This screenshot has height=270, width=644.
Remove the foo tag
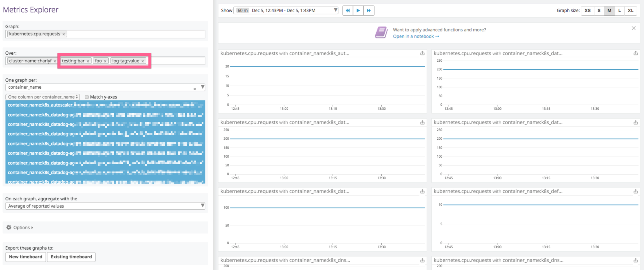(x=105, y=61)
